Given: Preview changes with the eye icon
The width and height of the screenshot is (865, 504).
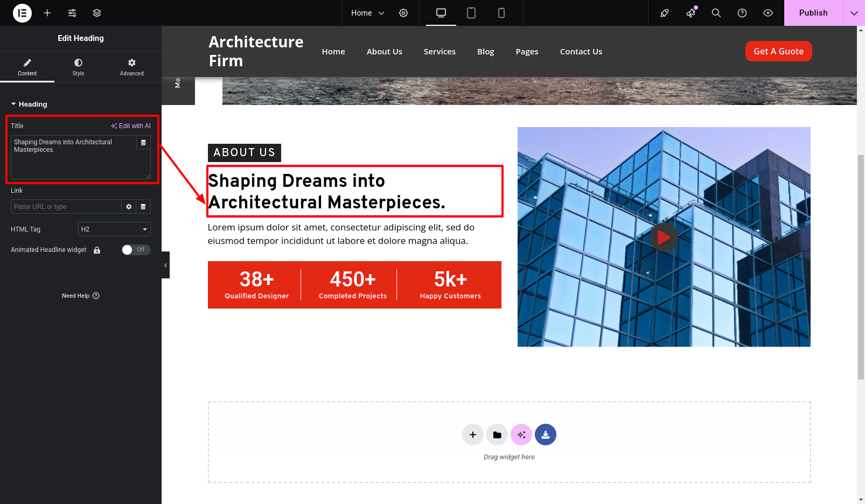Looking at the screenshot, I should [x=768, y=13].
